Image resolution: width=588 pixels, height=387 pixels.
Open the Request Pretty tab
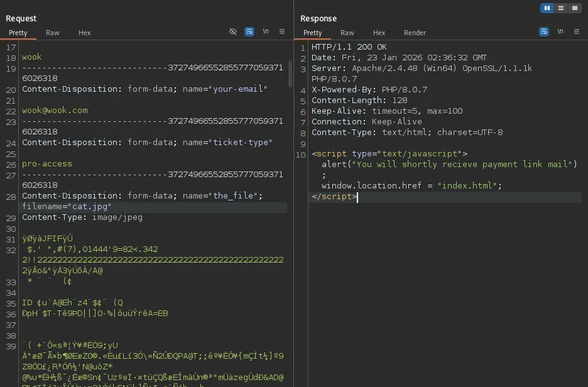[x=18, y=33]
